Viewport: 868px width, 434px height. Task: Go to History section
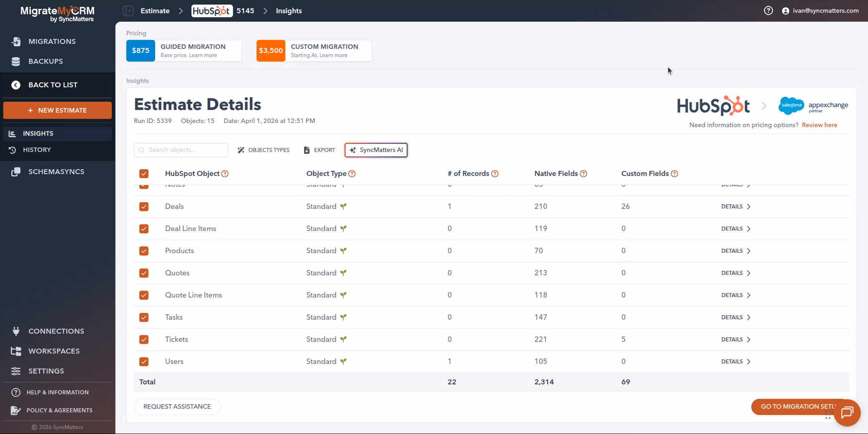coord(37,150)
